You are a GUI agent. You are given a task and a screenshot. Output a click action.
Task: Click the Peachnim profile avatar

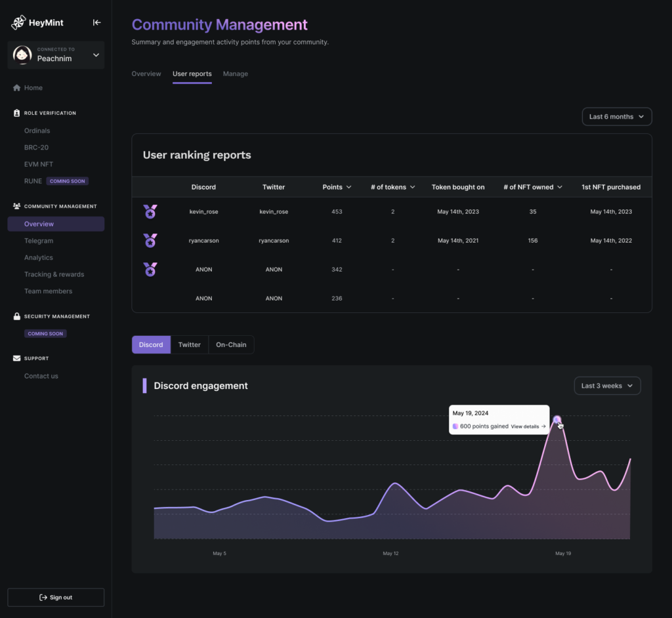pos(23,55)
